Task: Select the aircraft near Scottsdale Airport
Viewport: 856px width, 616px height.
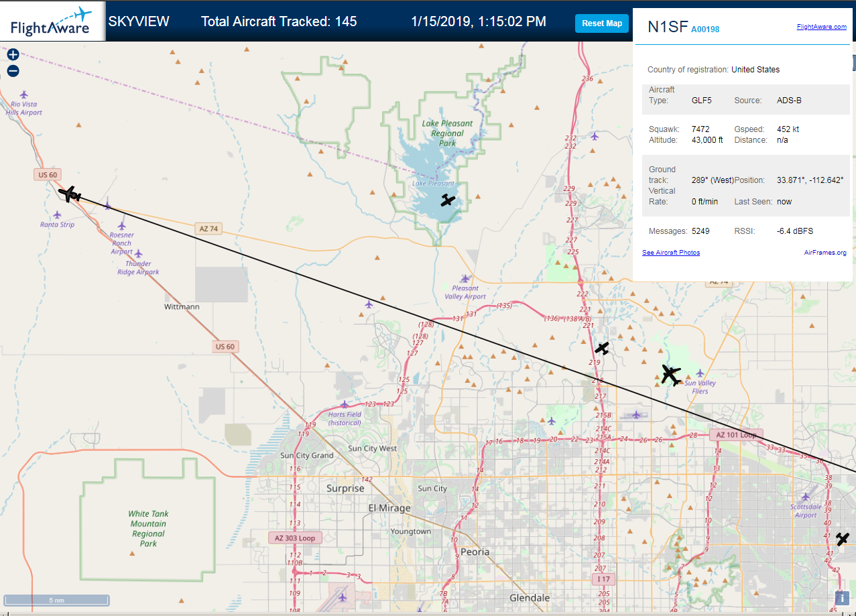Action: coord(843,539)
